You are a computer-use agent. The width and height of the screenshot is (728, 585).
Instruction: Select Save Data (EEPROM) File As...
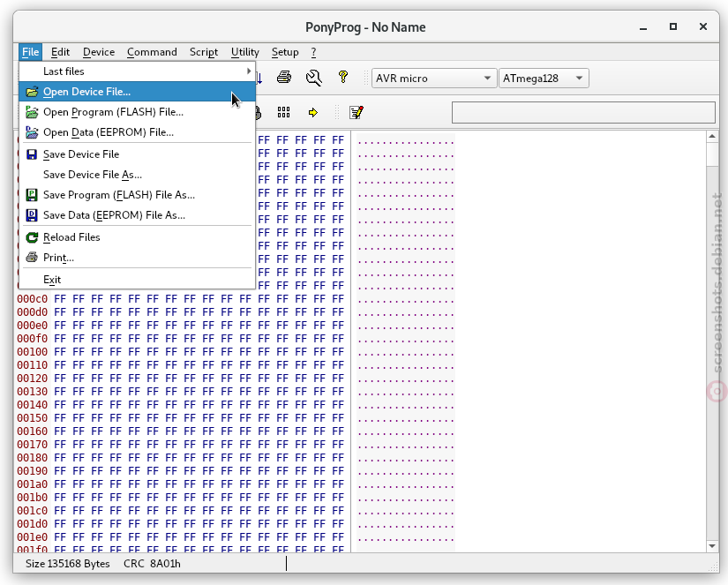point(138,215)
